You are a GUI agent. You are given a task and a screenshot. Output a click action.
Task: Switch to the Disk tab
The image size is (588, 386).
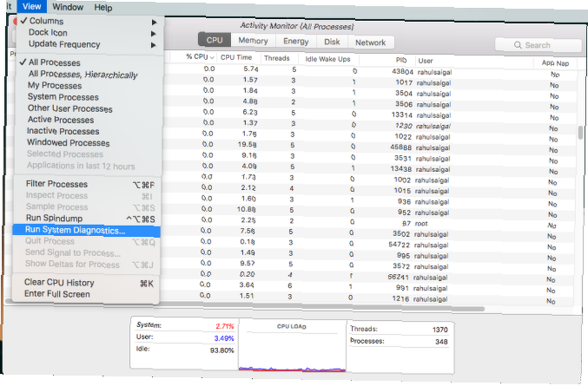(332, 42)
